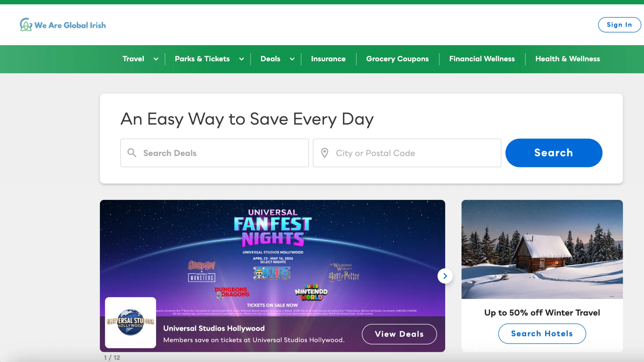The width and height of the screenshot is (644, 362).
Task: Open the snowy cabin winter travel image
Action: pos(542,249)
